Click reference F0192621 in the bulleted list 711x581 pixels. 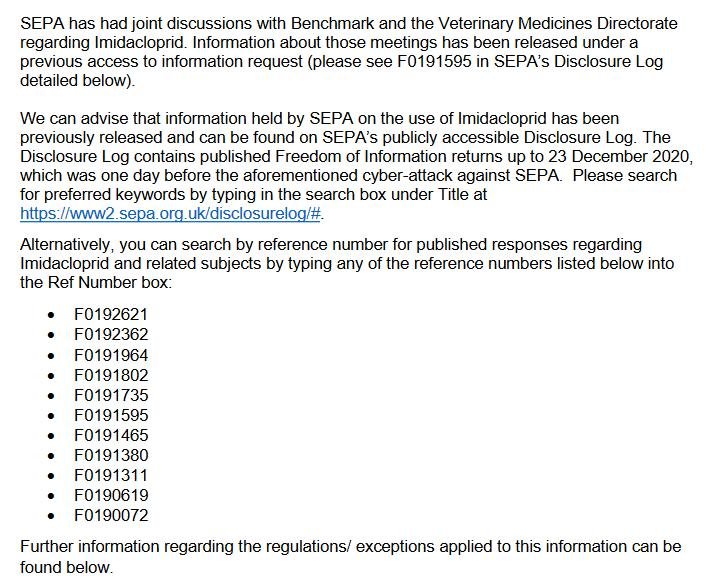(x=111, y=313)
